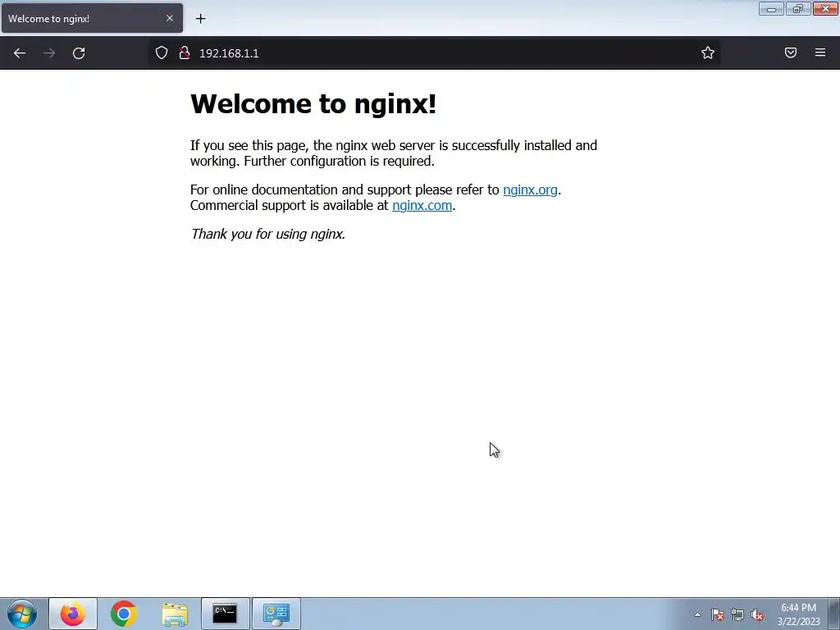840x630 pixels.
Task: Open a new tab with plus button
Action: click(x=200, y=19)
